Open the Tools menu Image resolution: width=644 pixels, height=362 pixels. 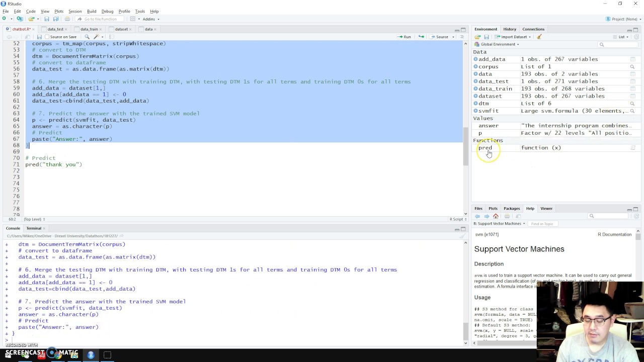click(x=140, y=11)
